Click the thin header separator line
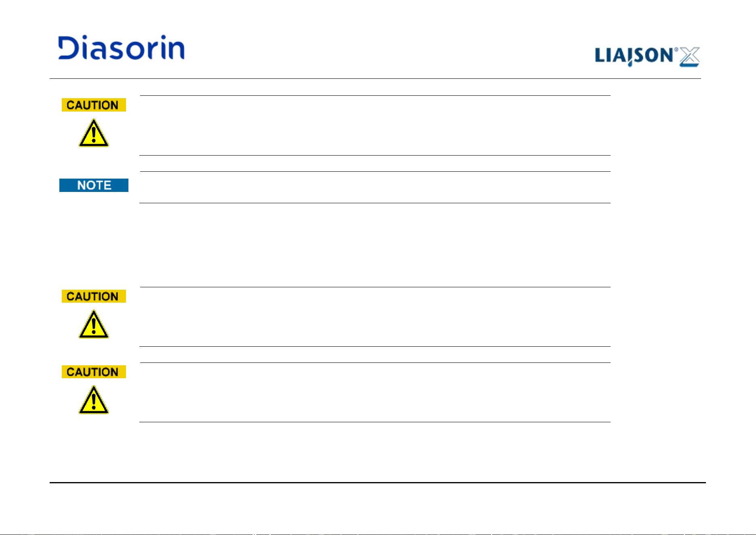The height and width of the screenshot is (535, 756). point(375,78)
